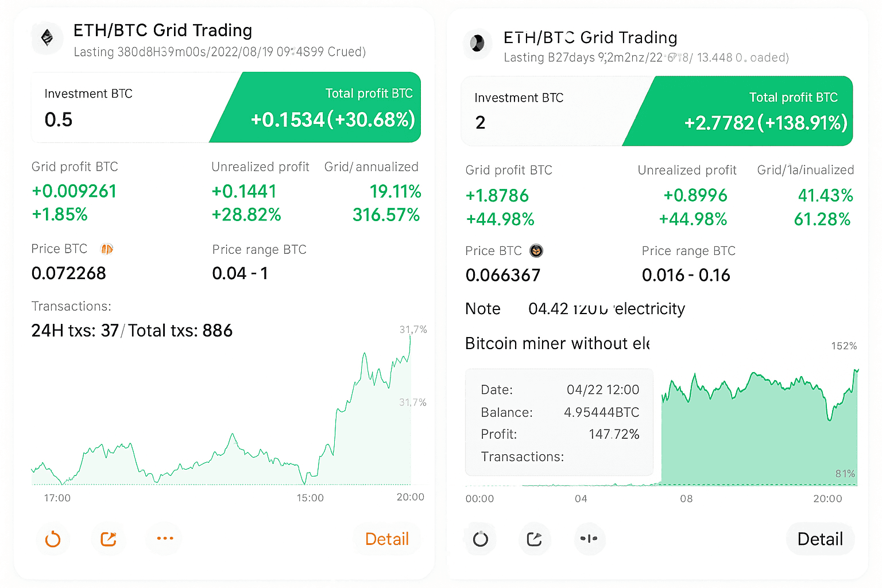Click the unrealized profit value +0.8996

[x=695, y=195]
